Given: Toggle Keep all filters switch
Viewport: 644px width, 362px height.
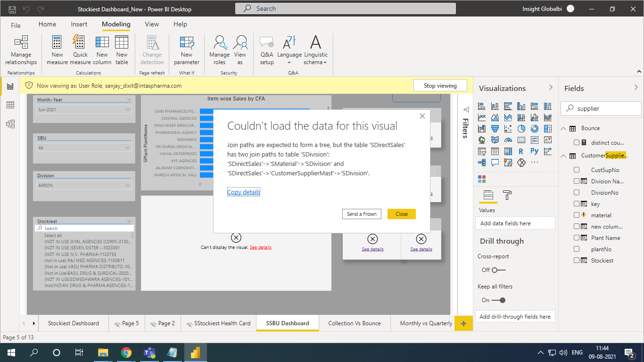Looking at the screenshot, I should [x=498, y=300].
